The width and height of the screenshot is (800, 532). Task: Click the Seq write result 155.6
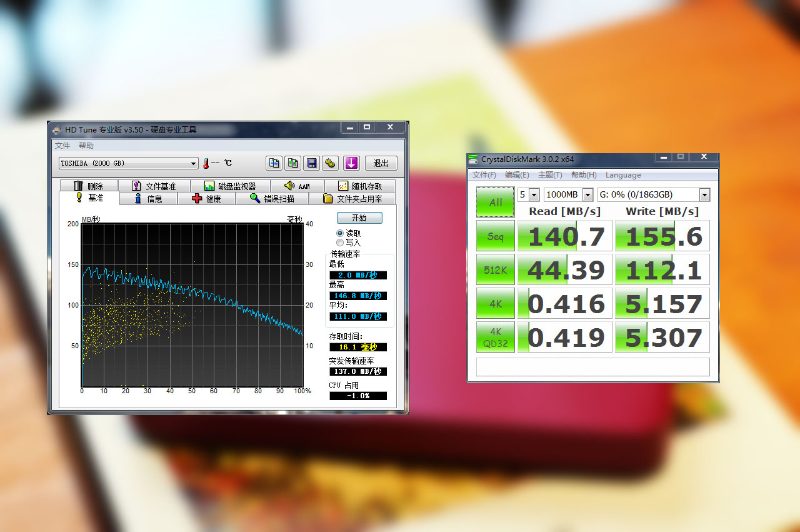tap(662, 236)
